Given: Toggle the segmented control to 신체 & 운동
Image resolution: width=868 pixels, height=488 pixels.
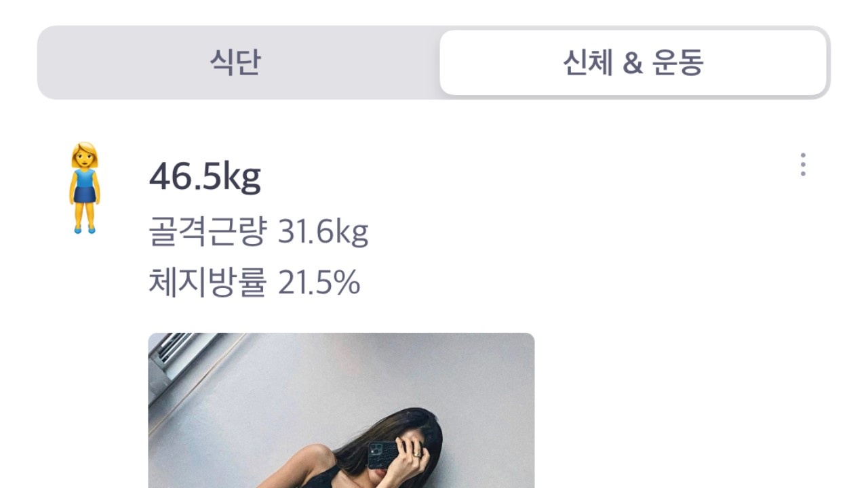Looking at the screenshot, I should click(x=633, y=62).
